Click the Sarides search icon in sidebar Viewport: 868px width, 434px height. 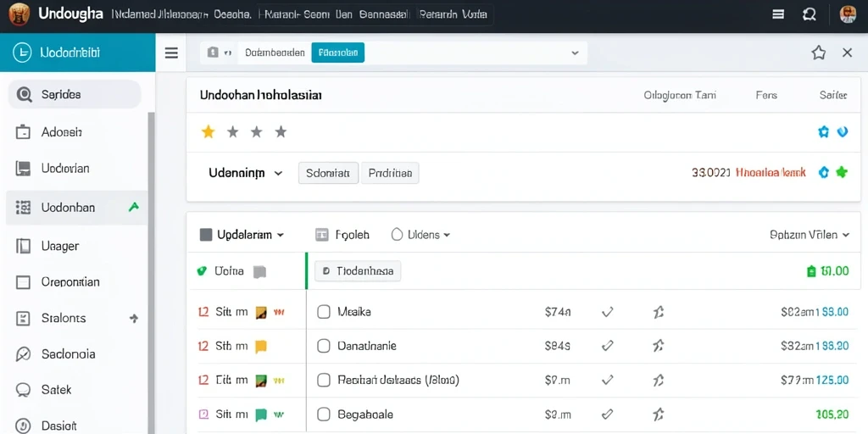tap(24, 95)
